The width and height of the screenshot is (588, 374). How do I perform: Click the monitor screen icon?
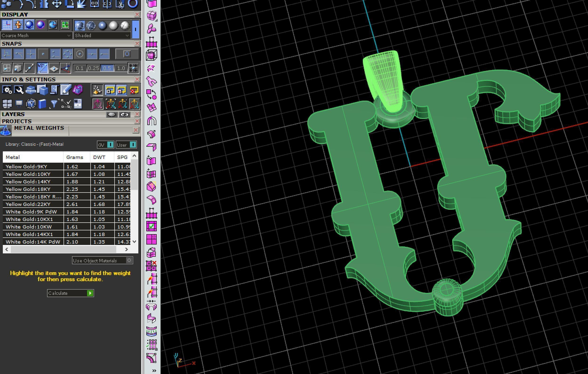19,104
